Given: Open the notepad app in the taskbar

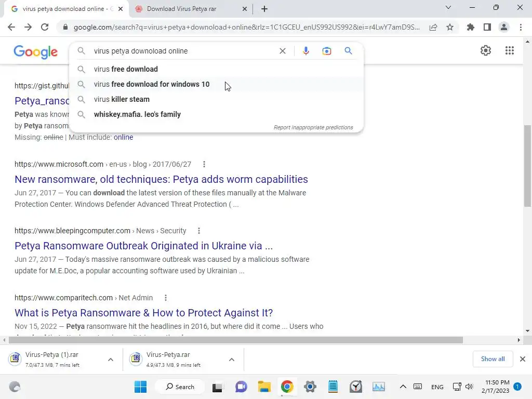Looking at the screenshot, I should click(x=333, y=387).
